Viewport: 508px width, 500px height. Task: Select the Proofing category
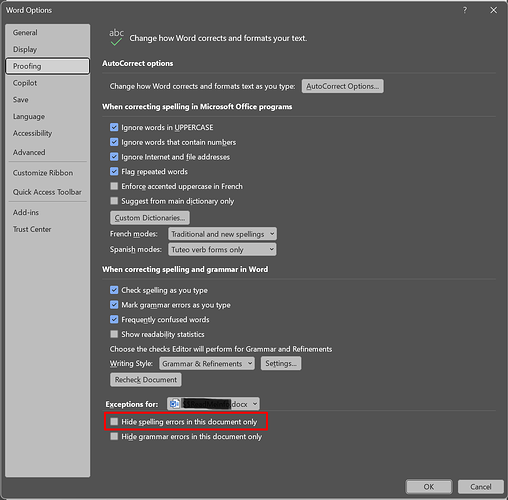point(47,66)
